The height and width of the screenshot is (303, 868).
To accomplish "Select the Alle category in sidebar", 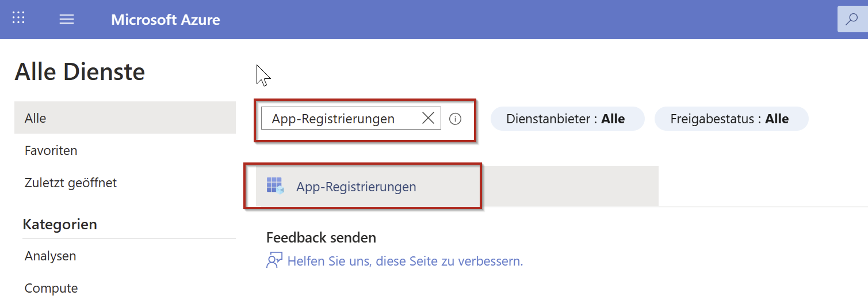I will pos(125,118).
